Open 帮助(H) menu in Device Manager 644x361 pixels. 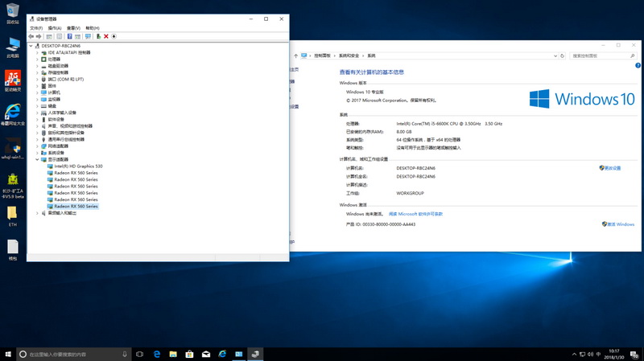93,28
